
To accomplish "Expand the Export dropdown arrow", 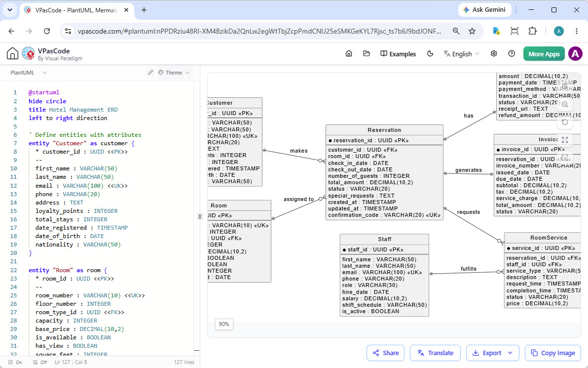I will coord(511,353).
